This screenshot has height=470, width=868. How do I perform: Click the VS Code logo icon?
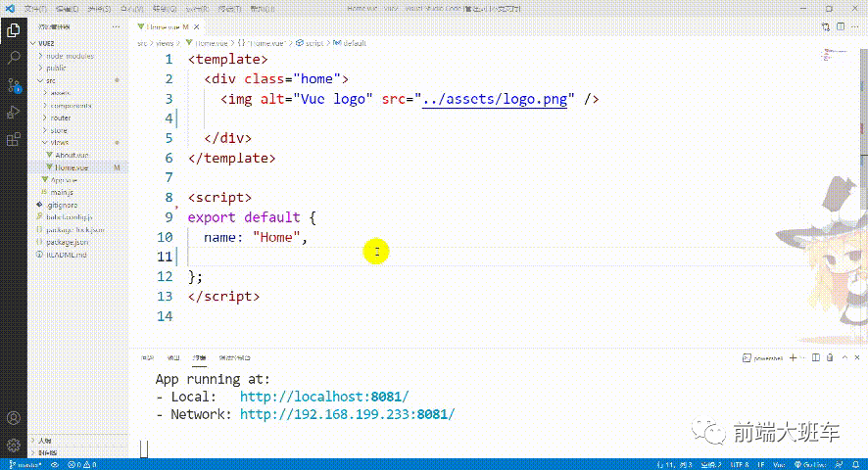coord(10,8)
